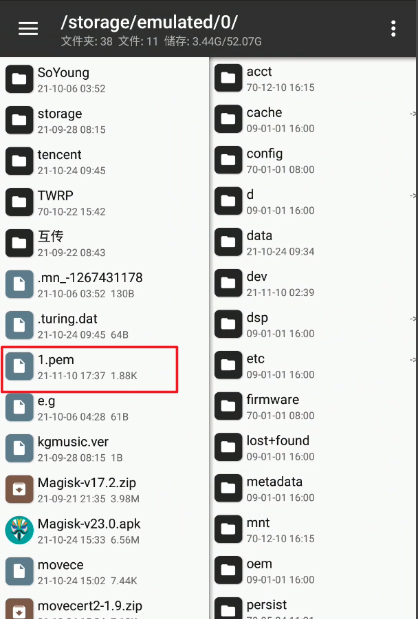Open the hamburger navigation menu

[28, 28]
